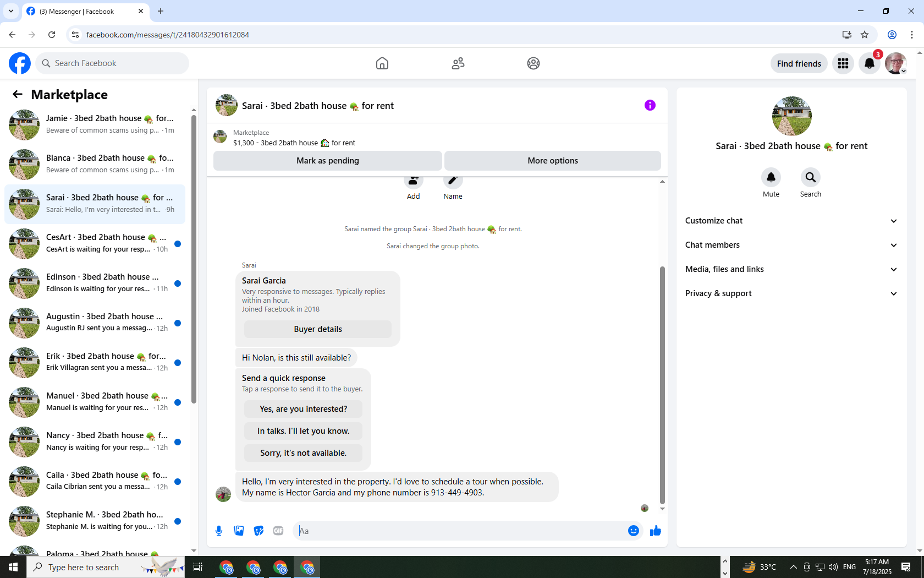Viewport: 924px width, 578px height.
Task: Open Caila's conversation
Action: click(95, 481)
